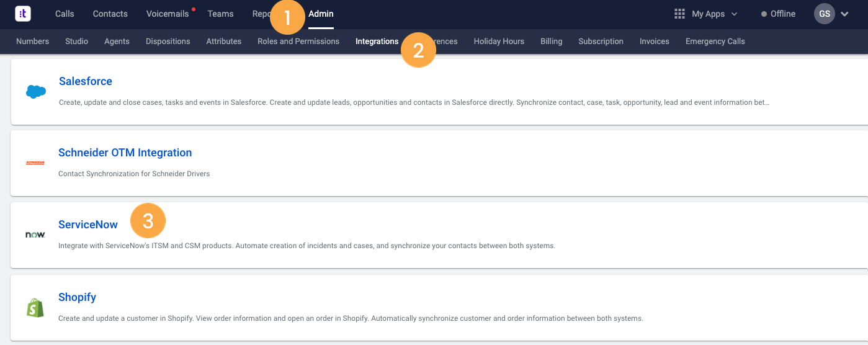Open Dispositions admin section
The width and height of the screenshot is (868, 345).
tap(168, 42)
